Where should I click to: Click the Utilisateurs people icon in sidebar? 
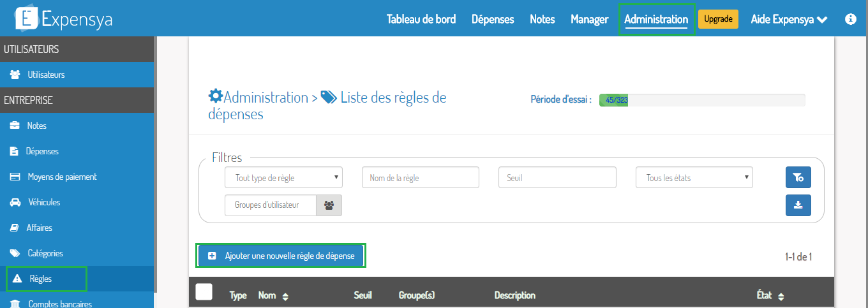click(x=15, y=75)
